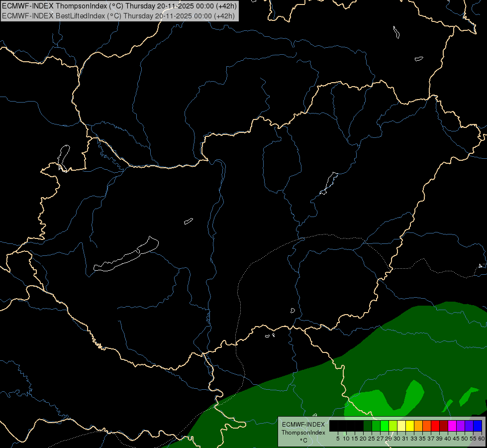Click the legend tick label 27
Screen dimensions: 487x448
tap(380, 439)
